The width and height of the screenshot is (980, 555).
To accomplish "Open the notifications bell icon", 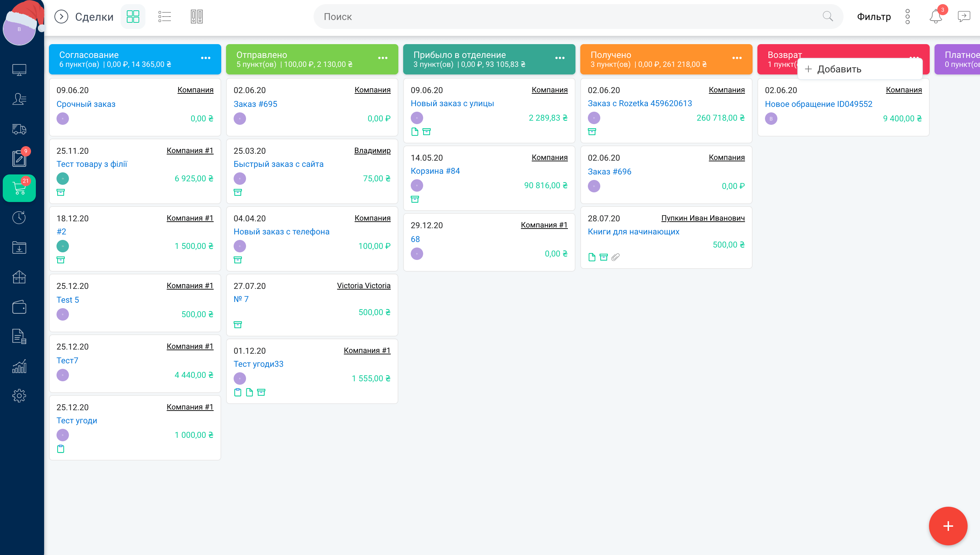I will tap(936, 17).
